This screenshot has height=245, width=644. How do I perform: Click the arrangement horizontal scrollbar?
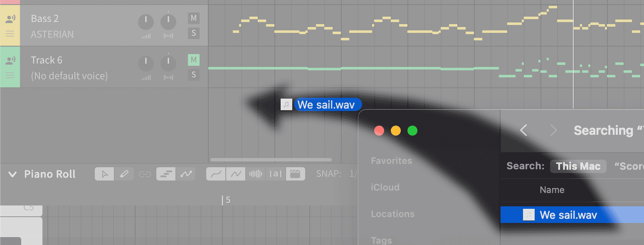coord(271,160)
